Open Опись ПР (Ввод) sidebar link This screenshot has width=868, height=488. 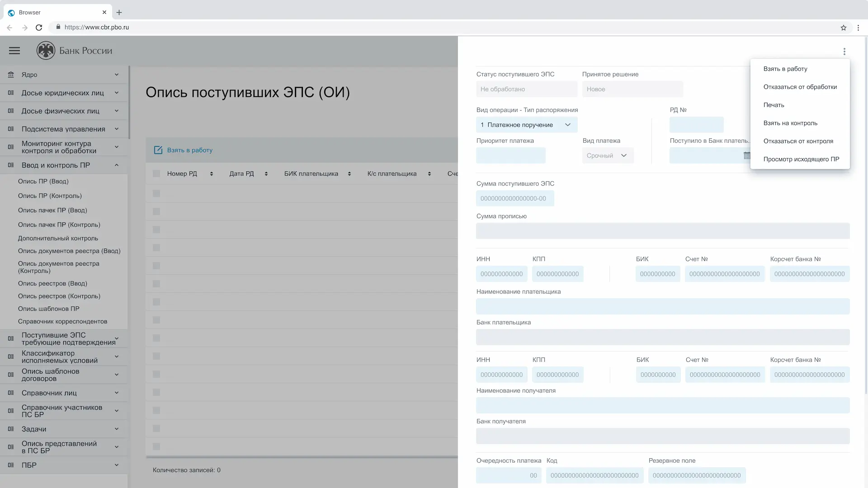[x=43, y=181]
